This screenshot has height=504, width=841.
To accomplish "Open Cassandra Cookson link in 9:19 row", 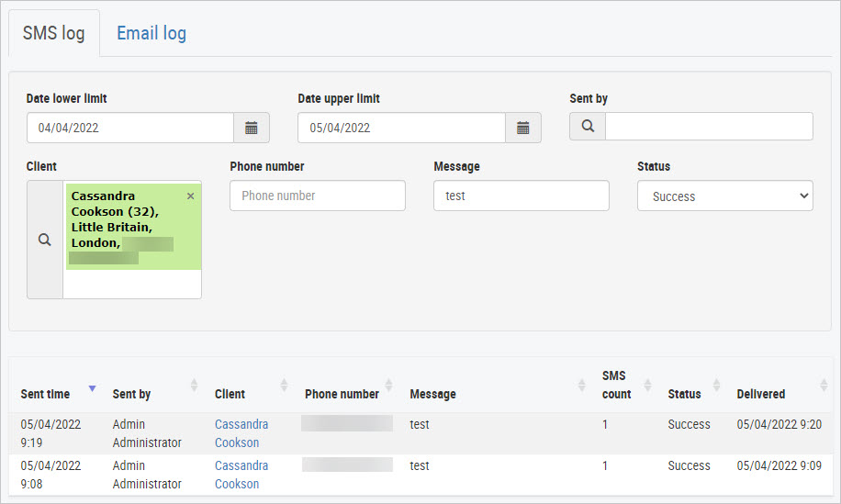I will (241, 433).
